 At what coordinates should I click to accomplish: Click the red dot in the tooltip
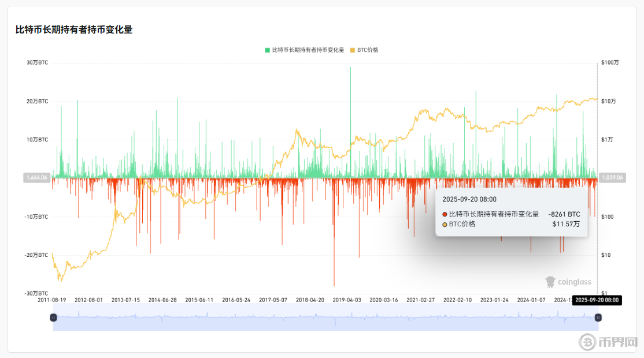pos(445,214)
